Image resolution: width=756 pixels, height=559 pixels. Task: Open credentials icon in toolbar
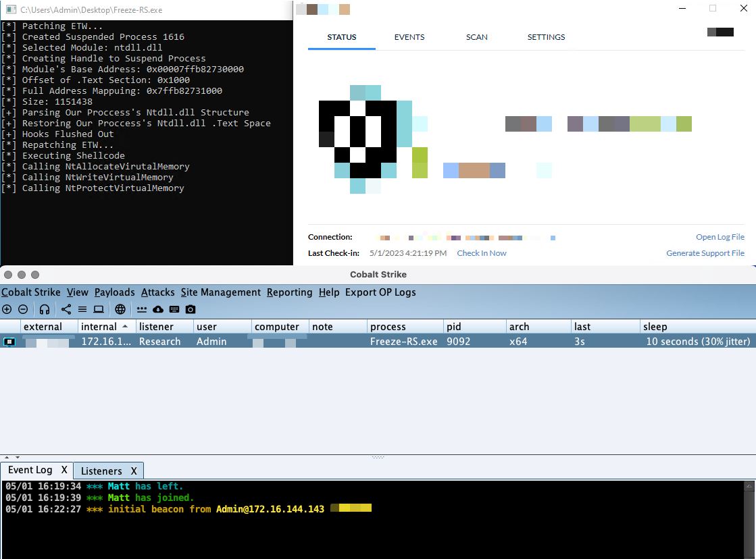pos(142,309)
